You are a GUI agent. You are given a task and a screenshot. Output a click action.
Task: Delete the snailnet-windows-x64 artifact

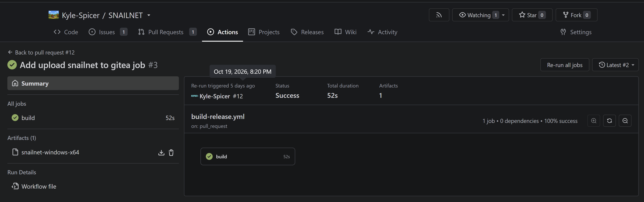click(x=171, y=152)
